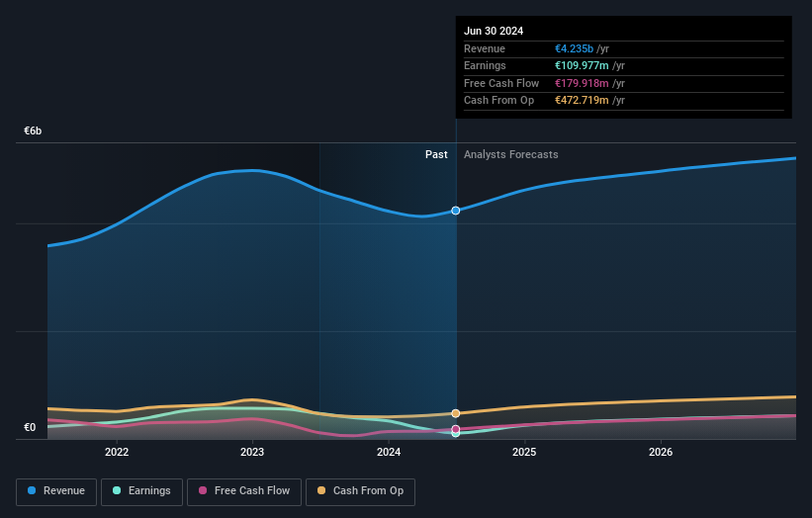Click the €6b y-axis label
The height and width of the screenshot is (518, 812).
click(x=33, y=130)
